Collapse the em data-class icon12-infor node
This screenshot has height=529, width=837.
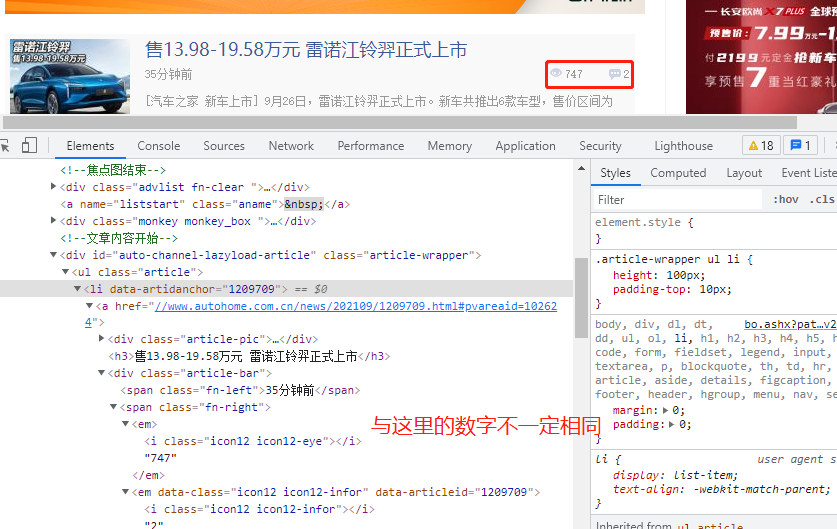125,492
